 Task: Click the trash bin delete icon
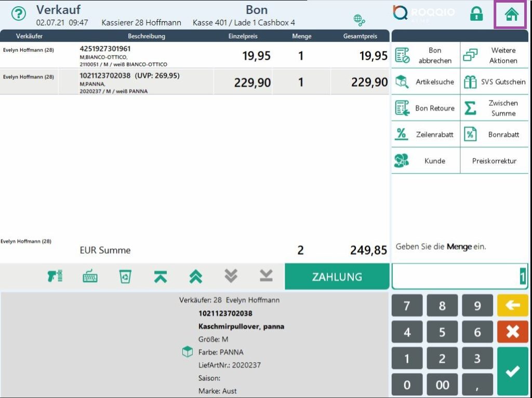pyautogui.click(x=125, y=277)
